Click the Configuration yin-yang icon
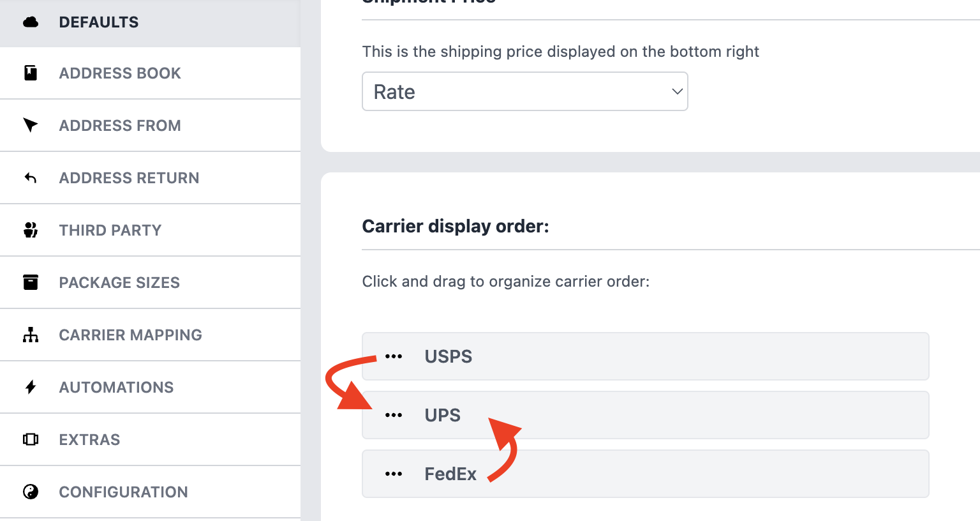This screenshot has width=980, height=521. 31,492
